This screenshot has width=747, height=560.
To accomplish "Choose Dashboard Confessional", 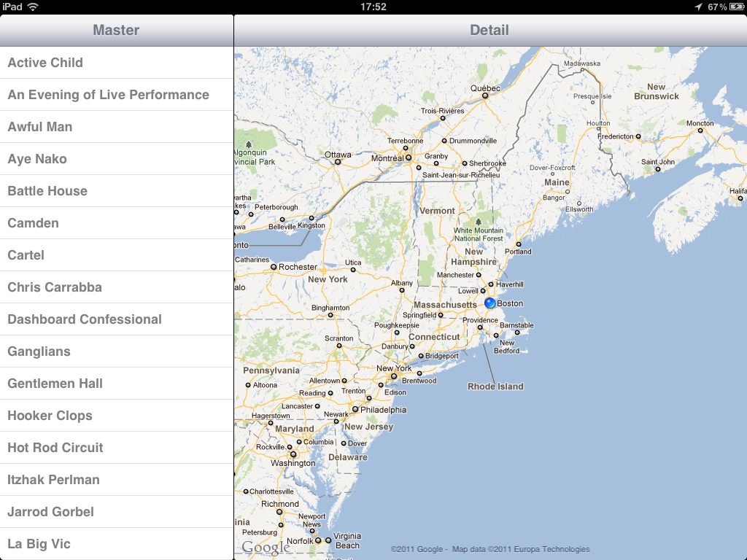I will [x=117, y=319].
